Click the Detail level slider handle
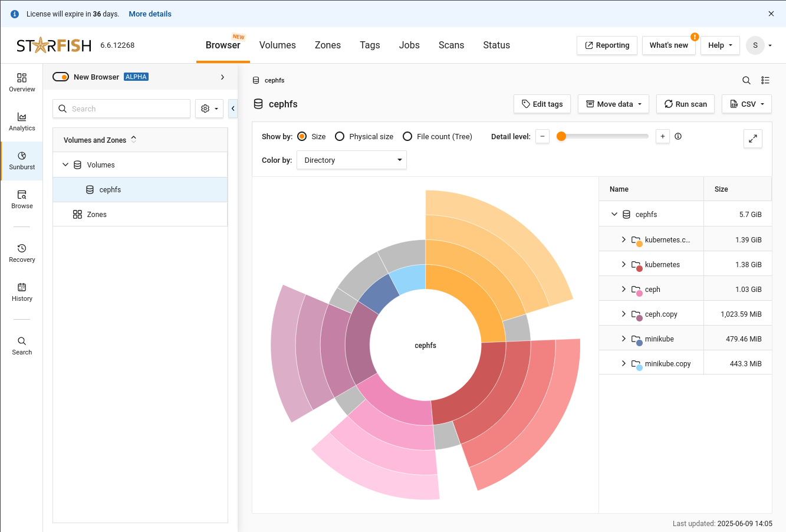Screen dimensions: 786x532 tap(561, 136)
